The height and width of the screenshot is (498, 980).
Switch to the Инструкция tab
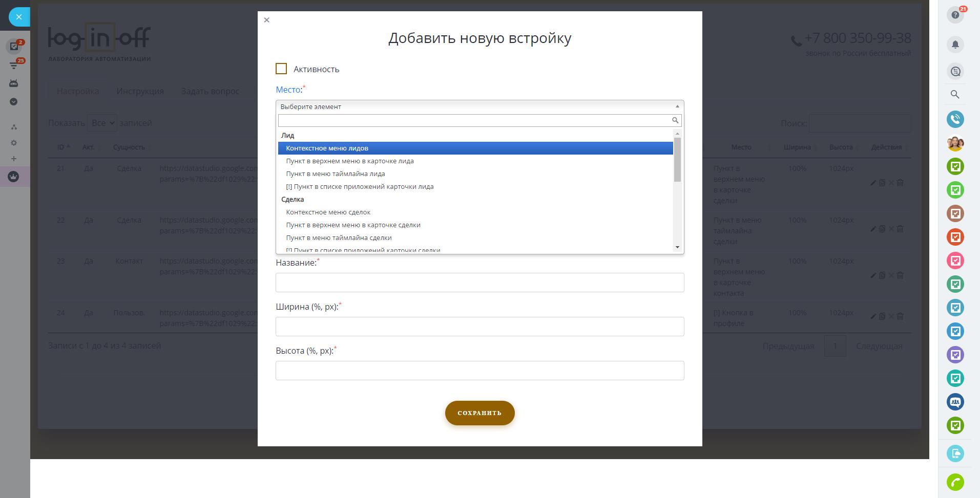coord(140,91)
